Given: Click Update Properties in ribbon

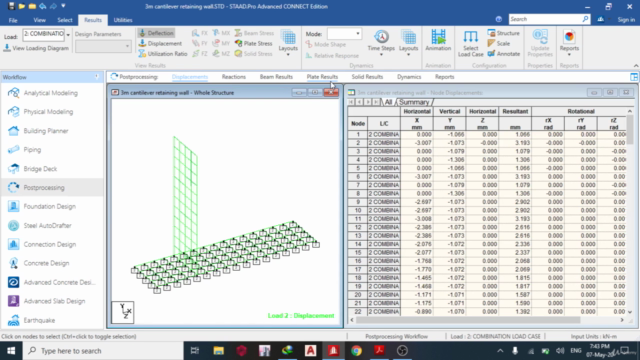Looking at the screenshot, I should click(540, 43).
